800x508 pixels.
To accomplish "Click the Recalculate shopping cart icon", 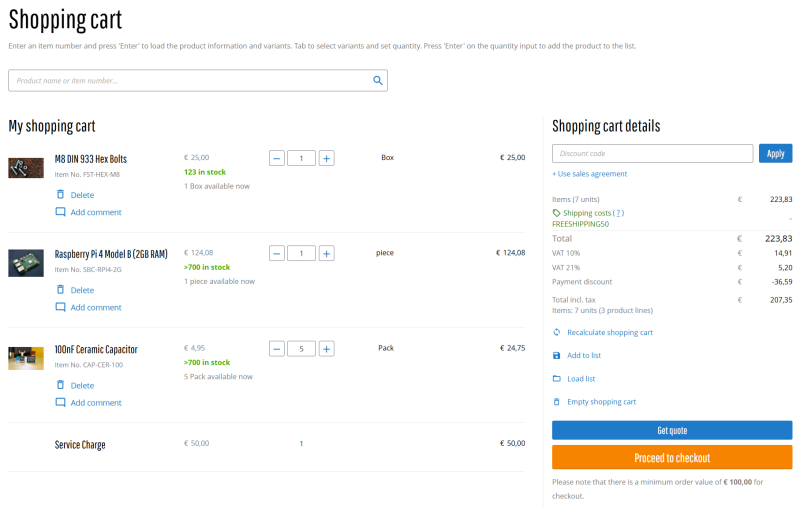I will pos(557,332).
